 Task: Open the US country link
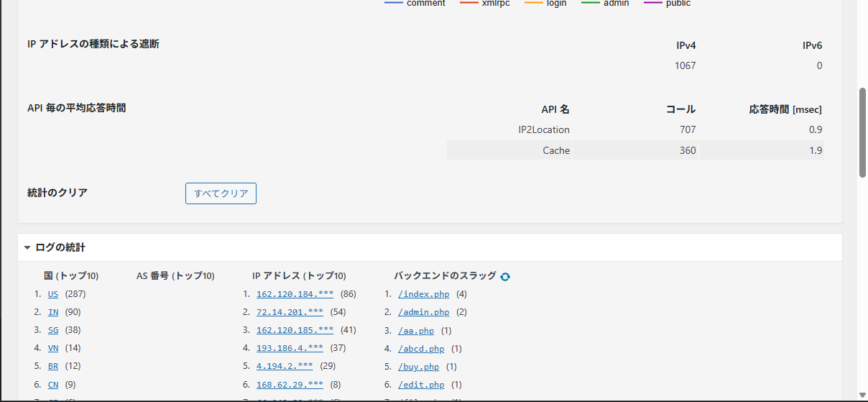coord(53,294)
